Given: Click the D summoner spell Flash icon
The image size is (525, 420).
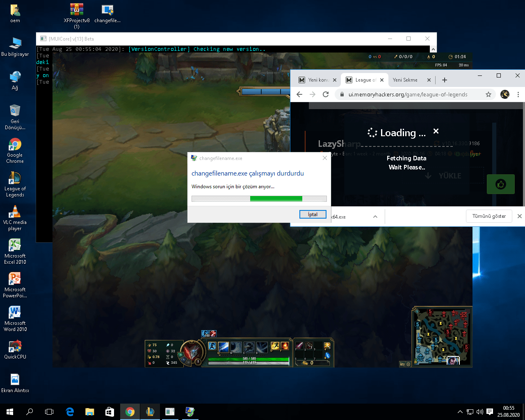Looking at the screenshot, I should pos(275,347).
